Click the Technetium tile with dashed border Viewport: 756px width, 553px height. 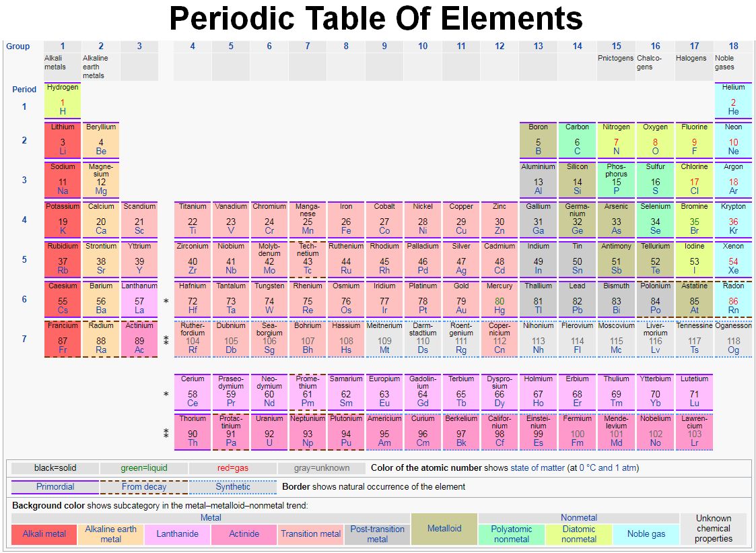(308, 259)
